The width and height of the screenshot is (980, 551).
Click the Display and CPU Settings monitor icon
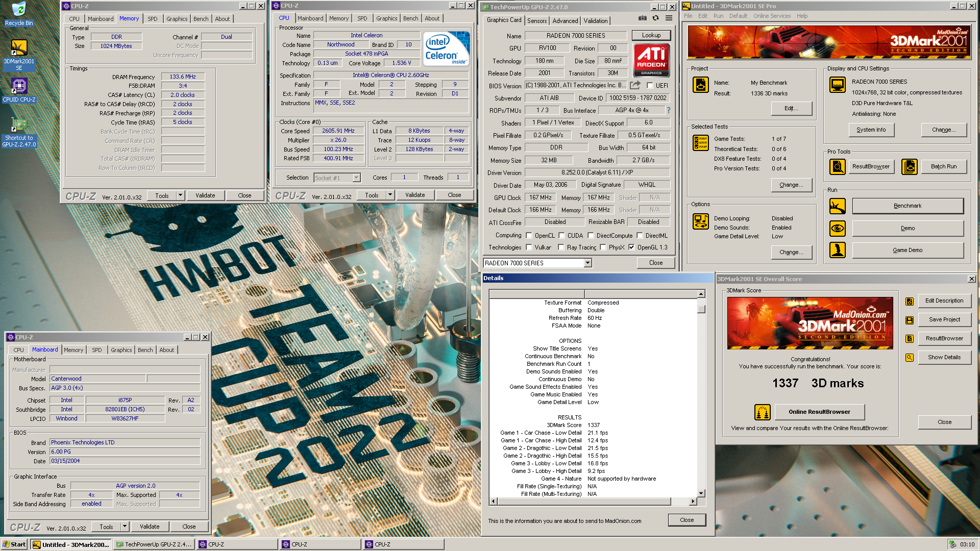837,85
